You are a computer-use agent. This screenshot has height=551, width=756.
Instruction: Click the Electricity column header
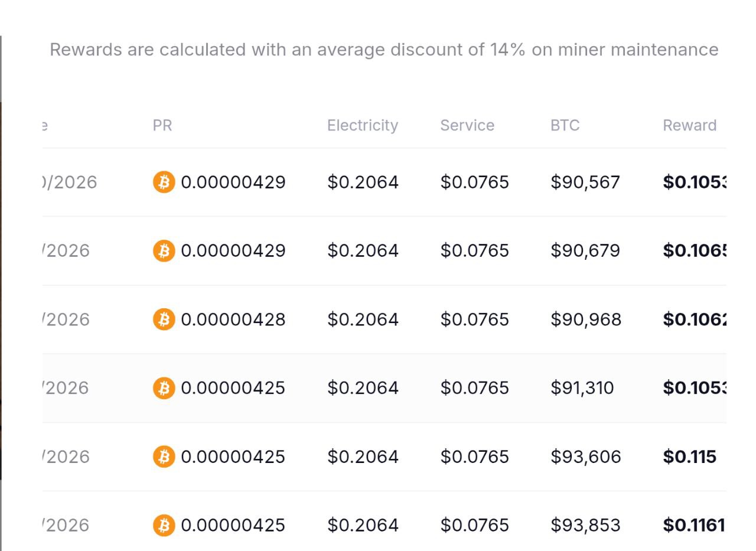point(363,125)
